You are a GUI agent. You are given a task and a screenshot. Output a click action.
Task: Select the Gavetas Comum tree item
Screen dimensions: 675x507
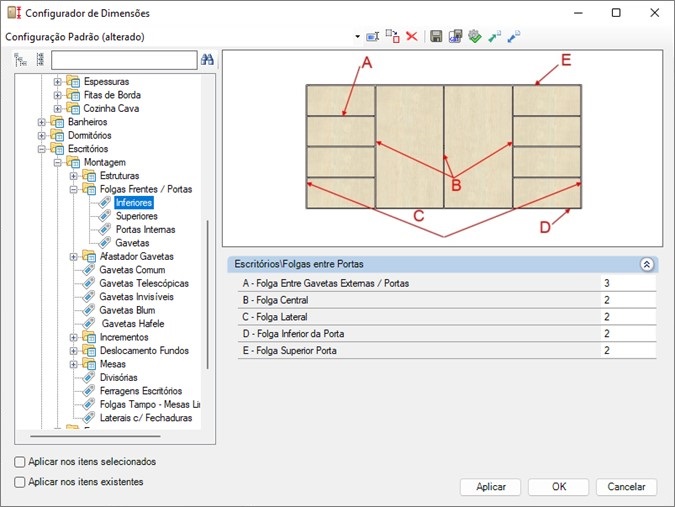coord(132,270)
